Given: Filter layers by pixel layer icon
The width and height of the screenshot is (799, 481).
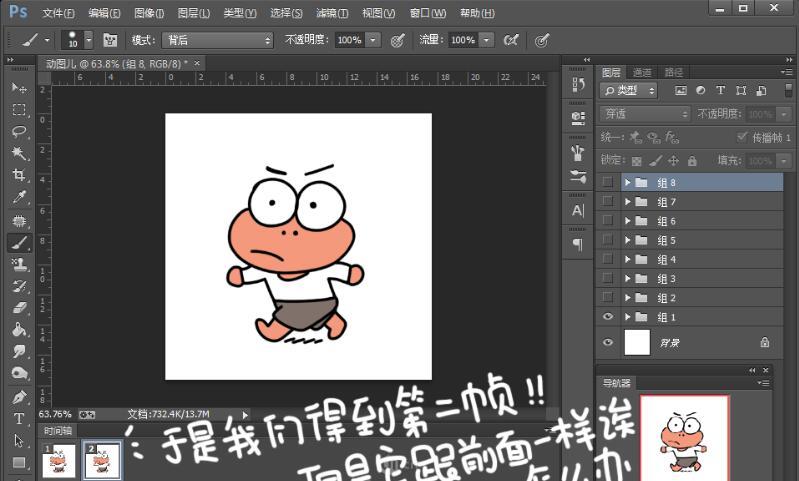Looking at the screenshot, I should tap(681, 90).
